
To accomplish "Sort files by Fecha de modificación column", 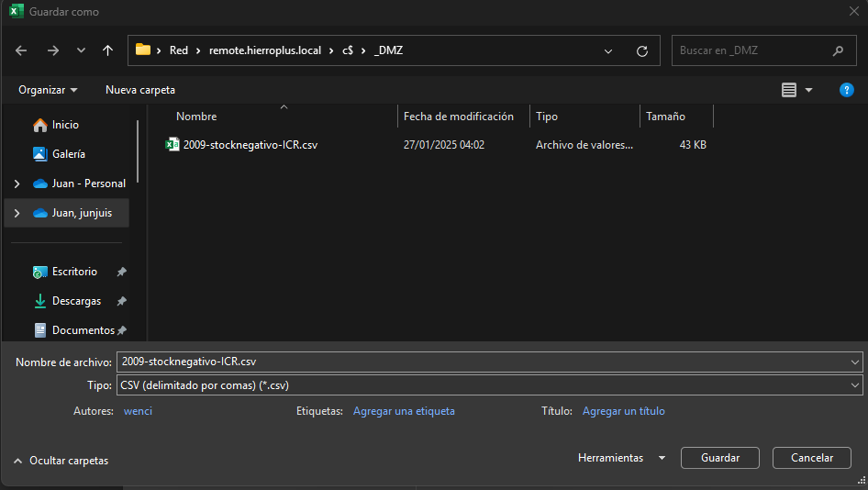I will 459,117.
